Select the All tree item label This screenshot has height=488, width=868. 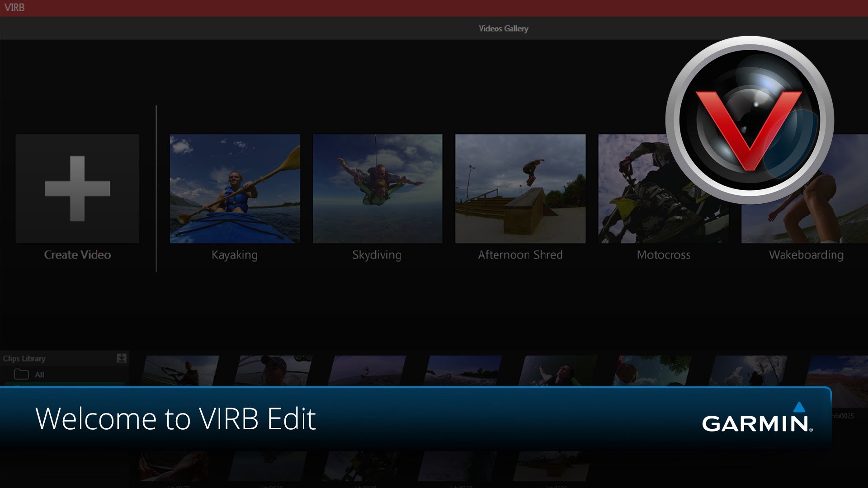coord(40,375)
